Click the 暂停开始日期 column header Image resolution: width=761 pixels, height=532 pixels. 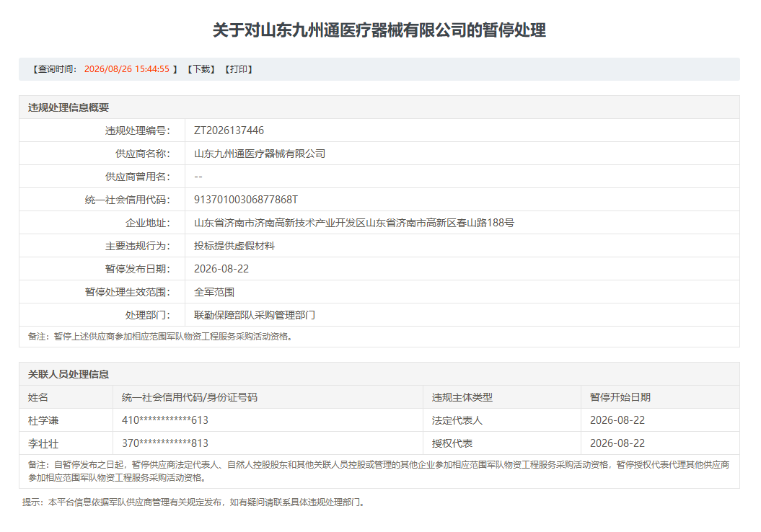click(x=620, y=398)
